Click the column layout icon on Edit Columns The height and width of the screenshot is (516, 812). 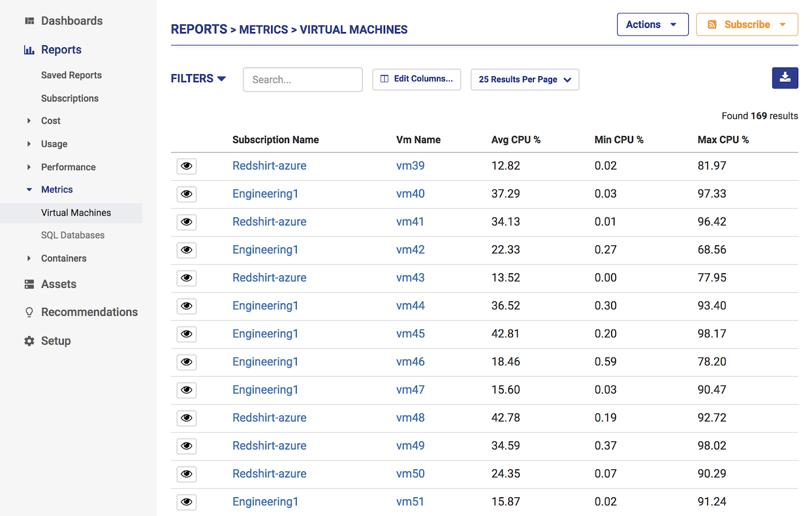pos(384,79)
